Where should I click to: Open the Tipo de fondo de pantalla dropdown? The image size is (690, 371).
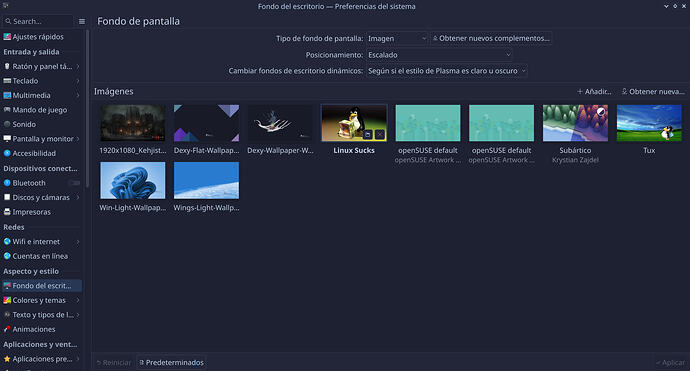(397, 39)
